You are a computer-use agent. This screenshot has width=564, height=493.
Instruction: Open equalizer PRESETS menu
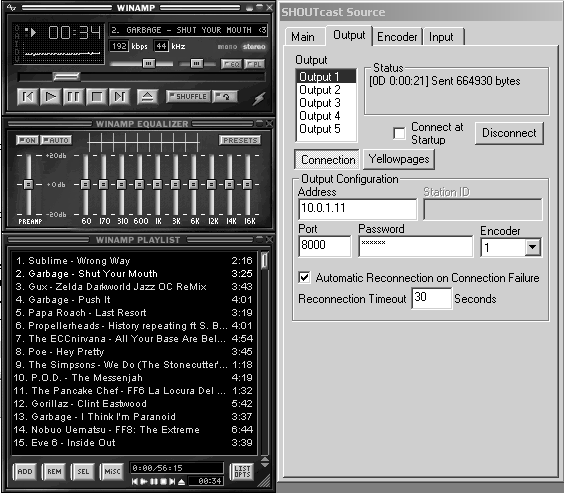(240, 140)
